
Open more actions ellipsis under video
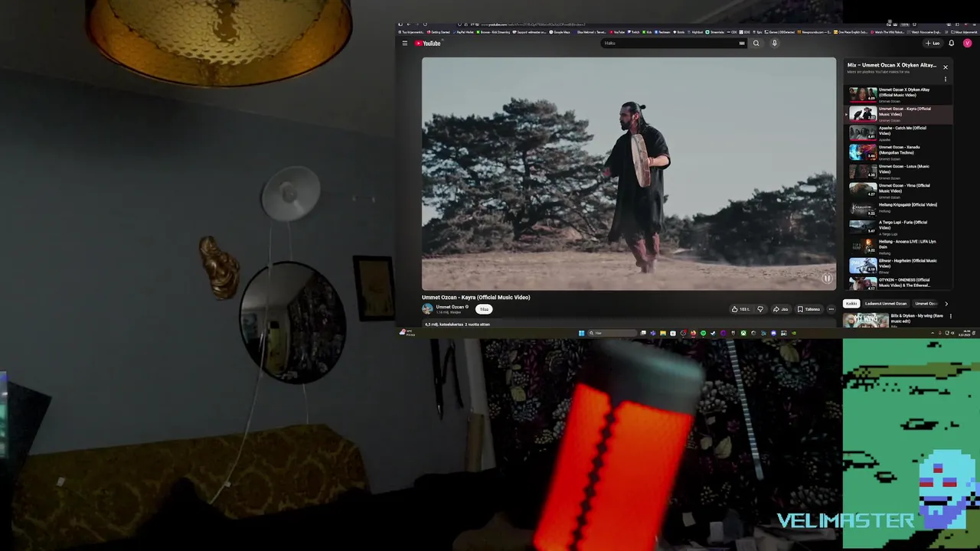click(831, 309)
